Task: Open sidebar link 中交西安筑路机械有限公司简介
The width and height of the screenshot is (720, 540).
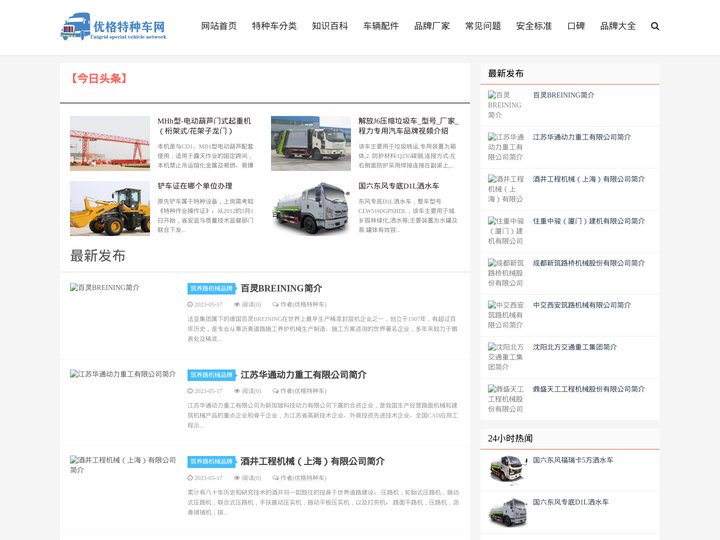Action: 582,305
